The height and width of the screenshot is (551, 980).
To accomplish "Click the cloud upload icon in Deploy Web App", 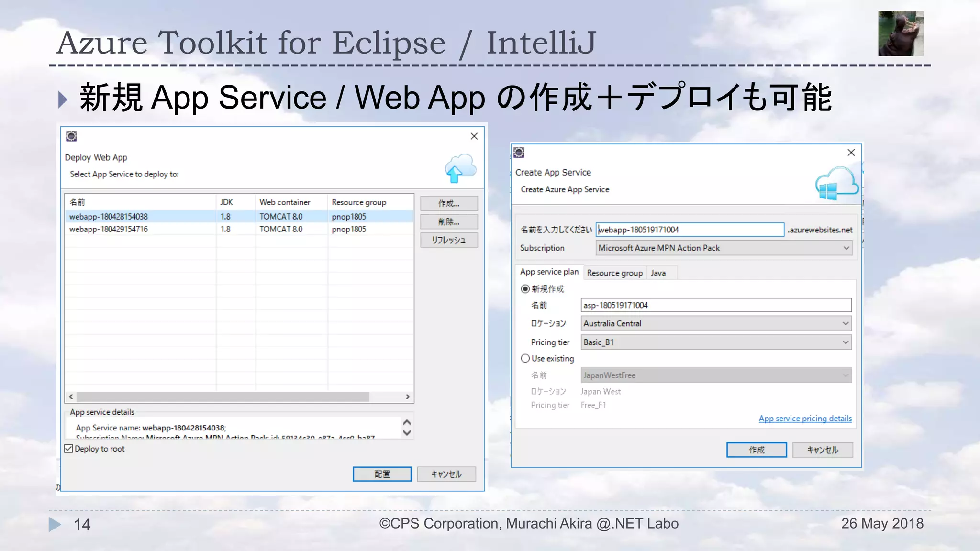I will (460, 168).
